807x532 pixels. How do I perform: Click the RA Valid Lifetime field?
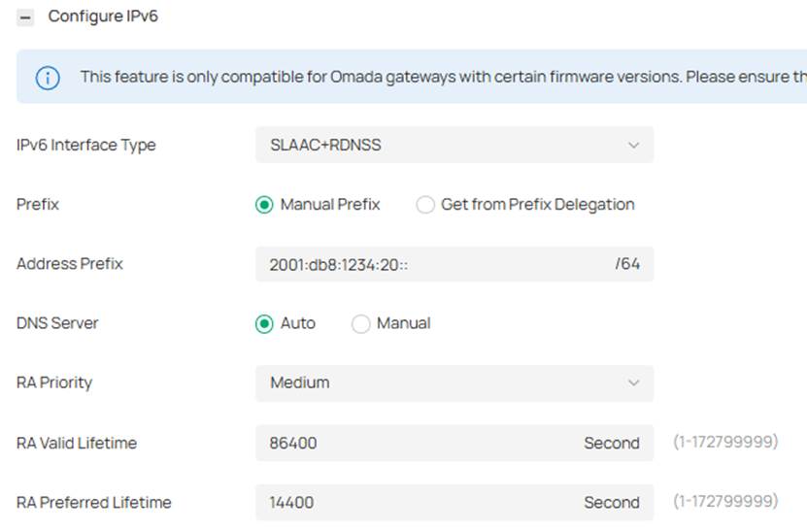coord(454,443)
